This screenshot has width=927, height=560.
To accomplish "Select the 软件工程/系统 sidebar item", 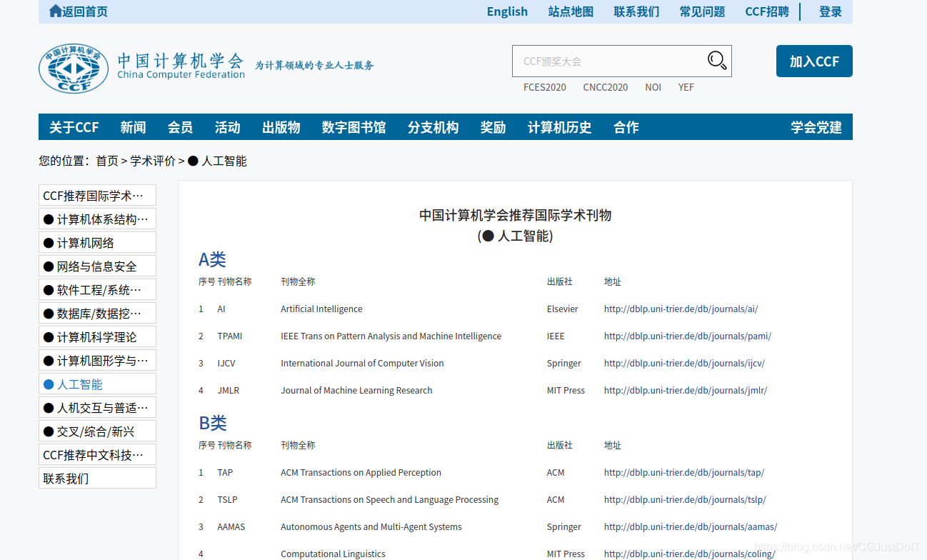I will (97, 290).
